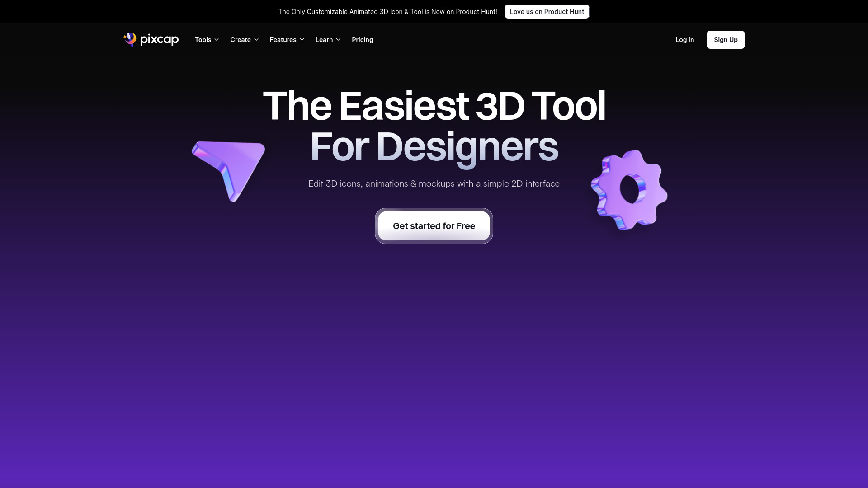Click the Create menu icon arrow

click(x=256, y=40)
